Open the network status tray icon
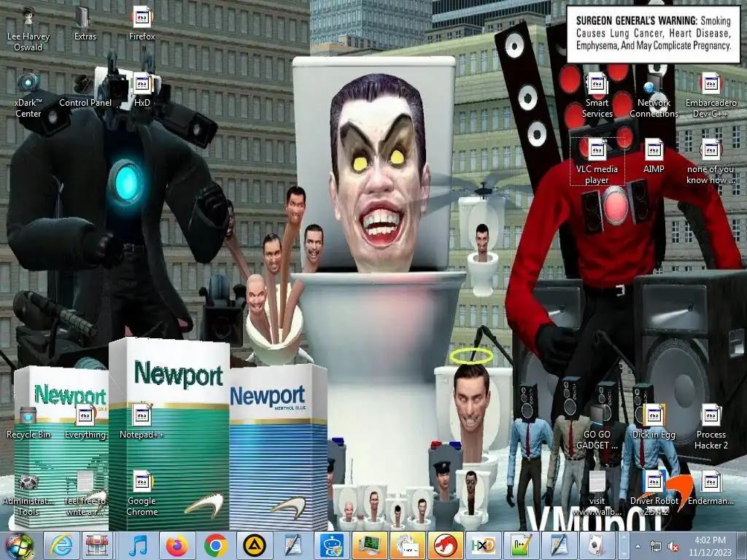This screenshot has width=747, height=560. [656, 546]
